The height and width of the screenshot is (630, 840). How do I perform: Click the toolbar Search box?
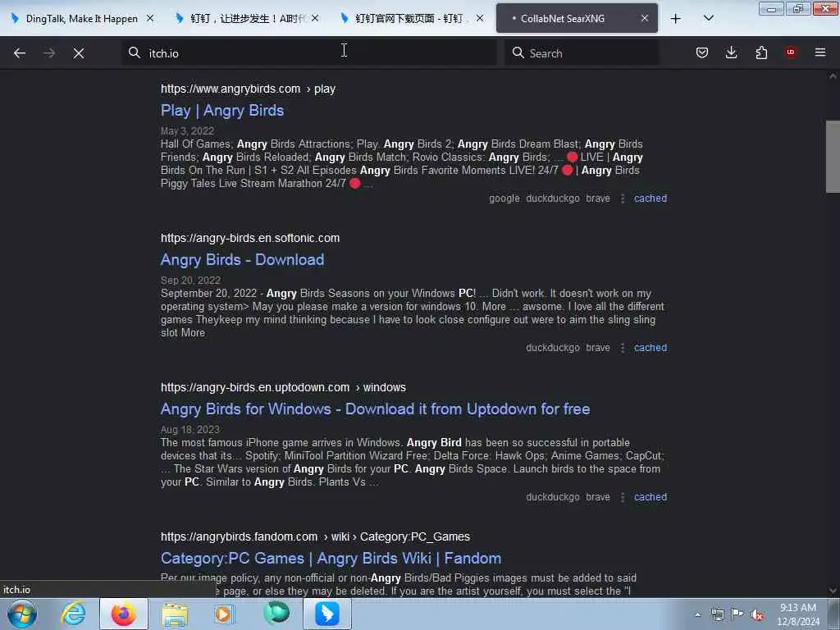point(582,53)
